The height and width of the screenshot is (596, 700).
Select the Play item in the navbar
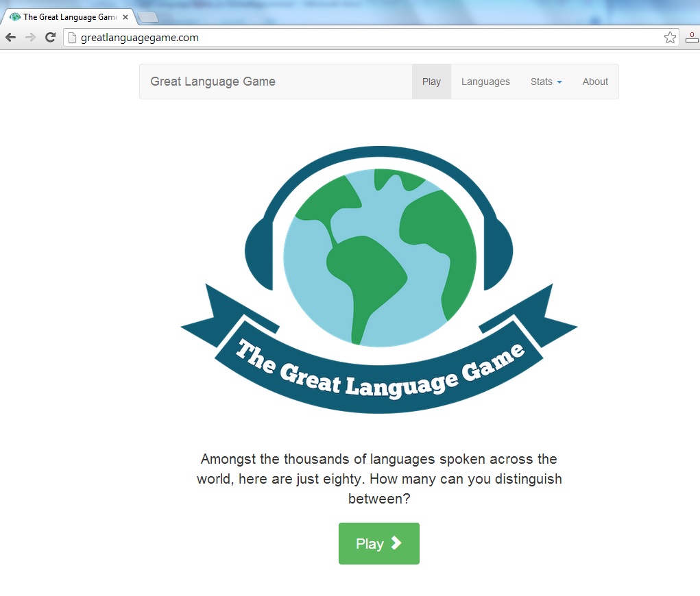coord(431,82)
